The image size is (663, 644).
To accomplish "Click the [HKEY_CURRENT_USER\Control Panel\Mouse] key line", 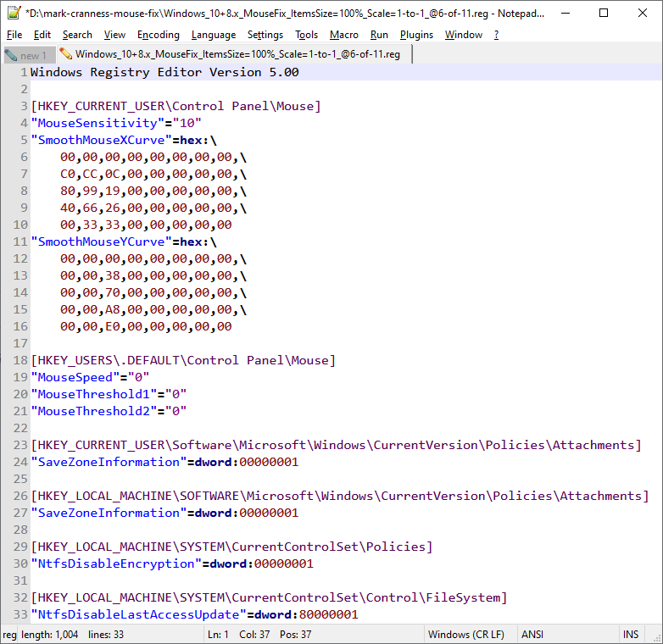I will [175, 106].
